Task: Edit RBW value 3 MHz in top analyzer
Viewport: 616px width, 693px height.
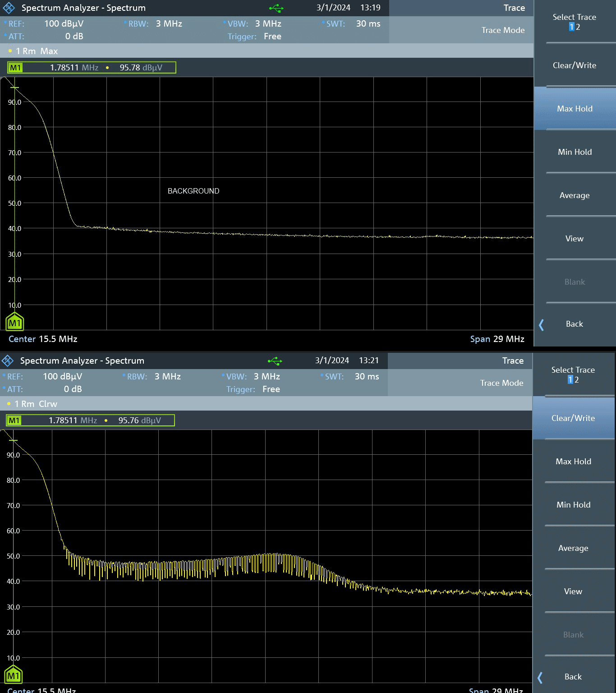Action: 169,24
